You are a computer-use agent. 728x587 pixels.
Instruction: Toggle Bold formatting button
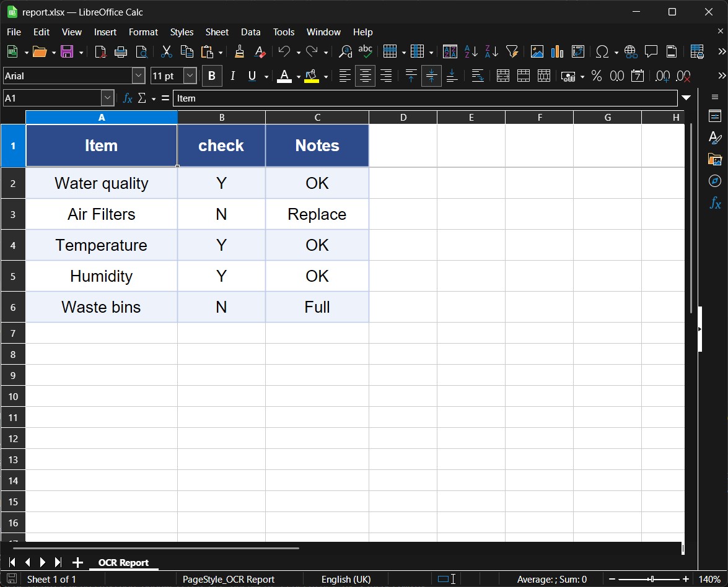coord(212,76)
